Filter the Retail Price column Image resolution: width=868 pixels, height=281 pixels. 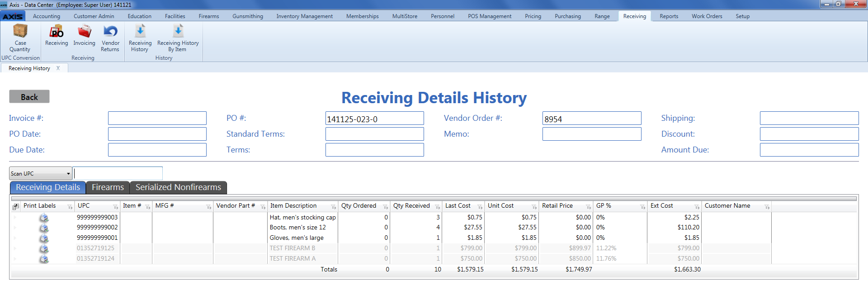point(589,207)
